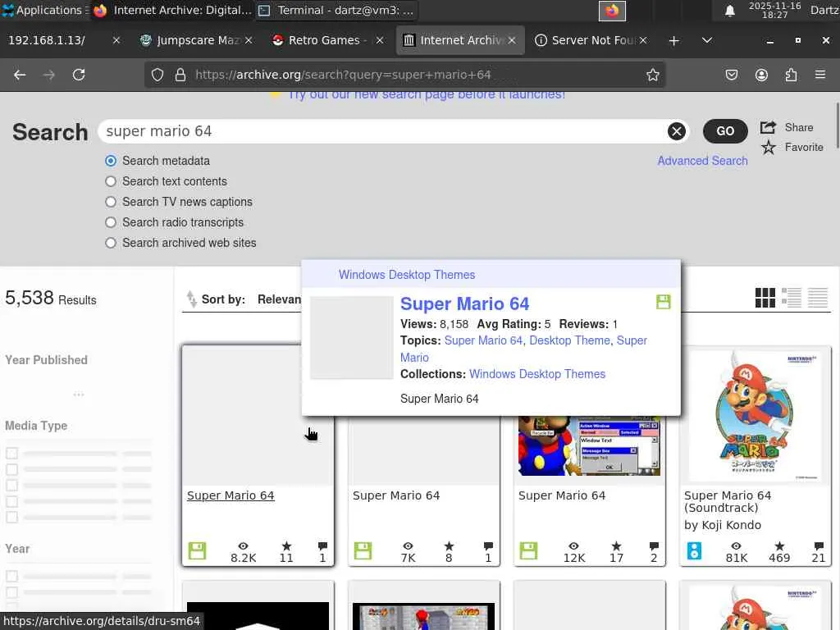The height and width of the screenshot is (630, 840).
Task: Close the Jumpscare Maze tab
Action: 248,40
